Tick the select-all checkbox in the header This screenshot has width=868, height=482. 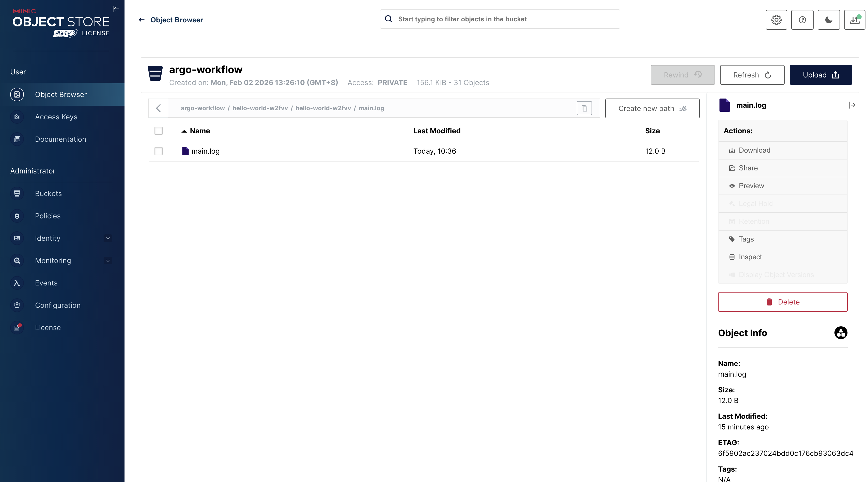158,131
